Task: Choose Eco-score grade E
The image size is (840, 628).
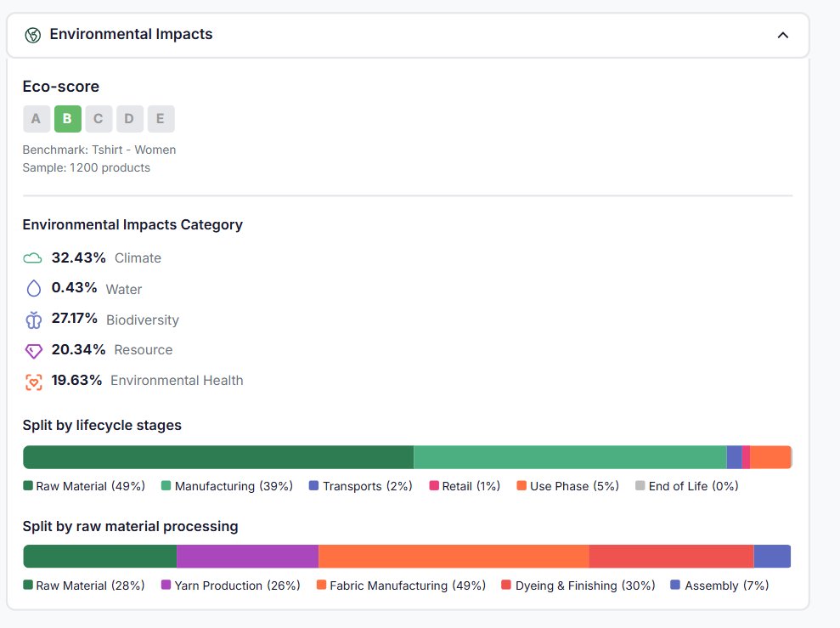Action: point(161,119)
